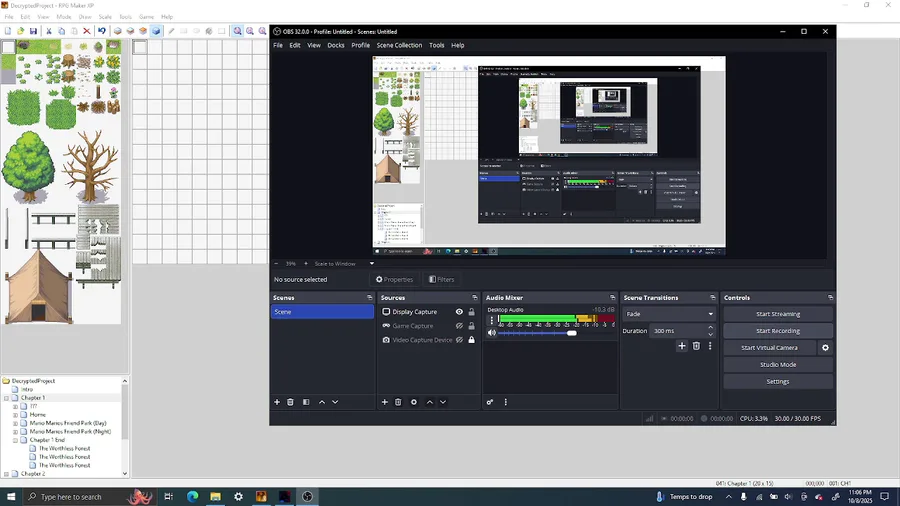Open advanced audio properties gears icon
The image size is (900, 506).
click(490, 402)
